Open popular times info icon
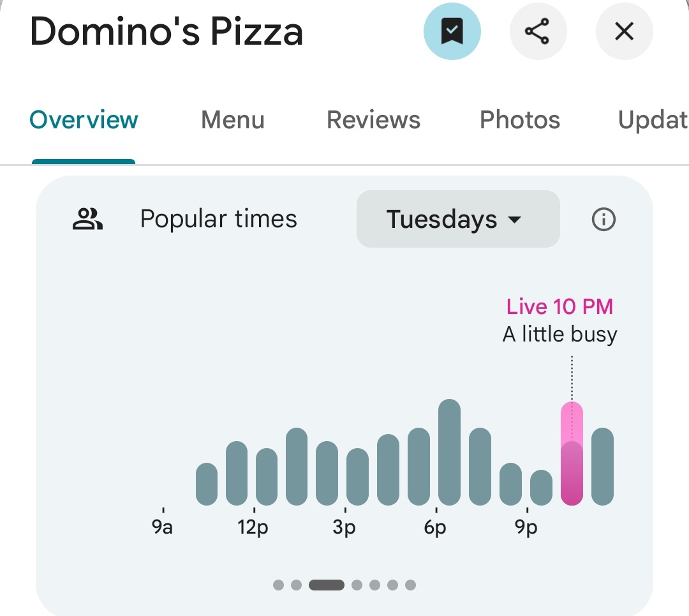This screenshot has height=616, width=689. coord(603,220)
